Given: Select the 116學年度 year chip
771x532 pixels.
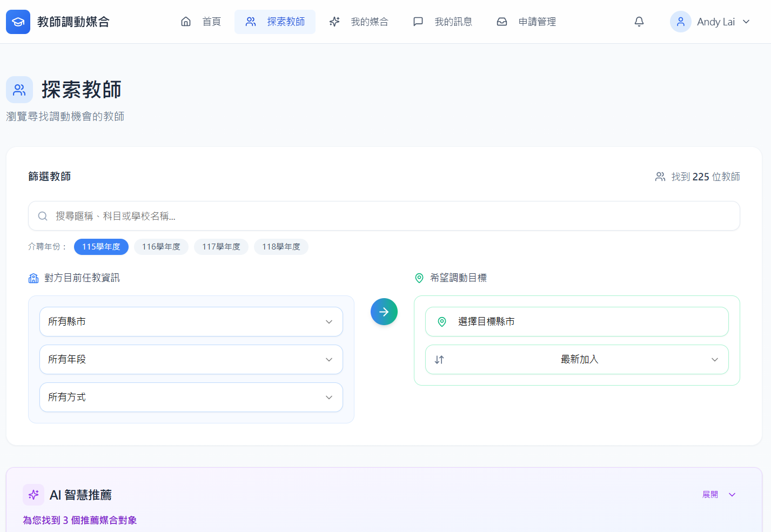Looking at the screenshot, I should click(161, 247).
